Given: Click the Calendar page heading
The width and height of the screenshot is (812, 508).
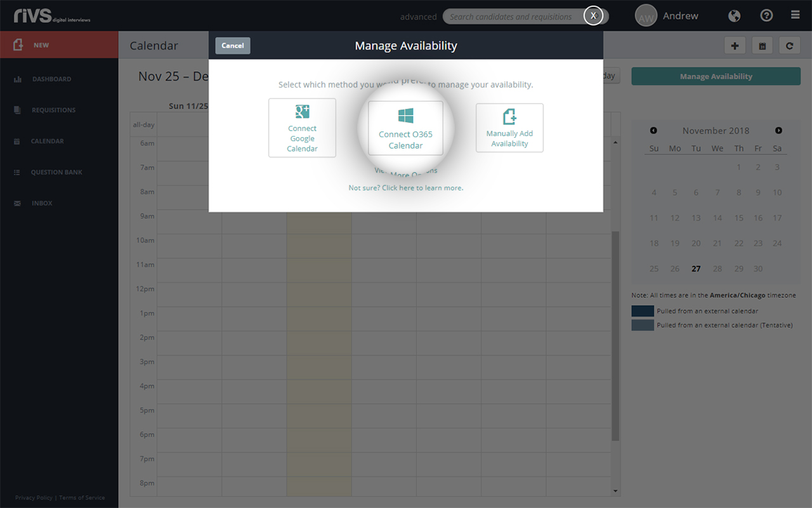Looking at the screenshot, I should [154, 46].
